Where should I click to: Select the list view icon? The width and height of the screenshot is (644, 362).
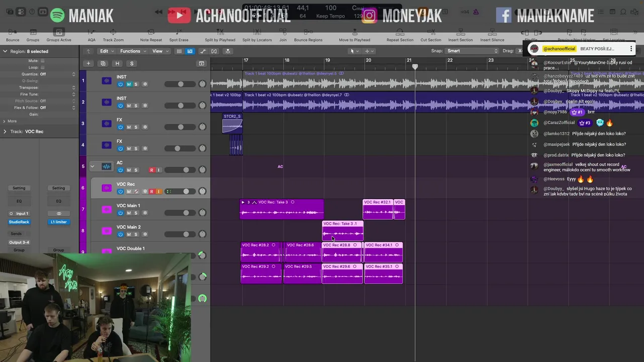(x=190, y=51)
